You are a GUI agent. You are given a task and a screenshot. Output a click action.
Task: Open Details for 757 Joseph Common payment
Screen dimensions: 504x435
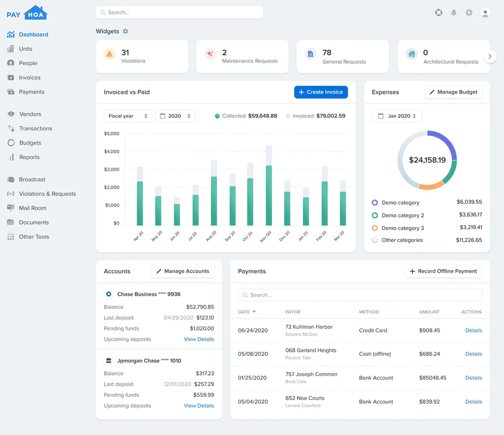coord(474,378)
